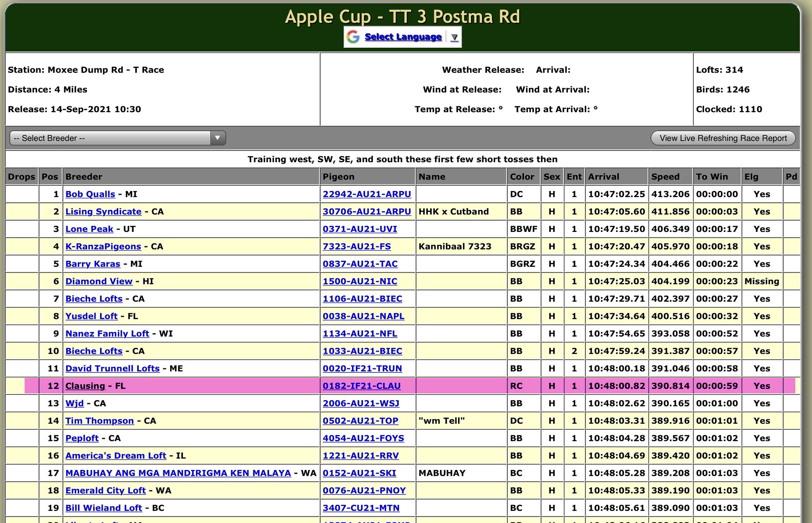Expand the language dropdown arrow
The height and width of the screenshot is (523, 812).
pos(454,37)
